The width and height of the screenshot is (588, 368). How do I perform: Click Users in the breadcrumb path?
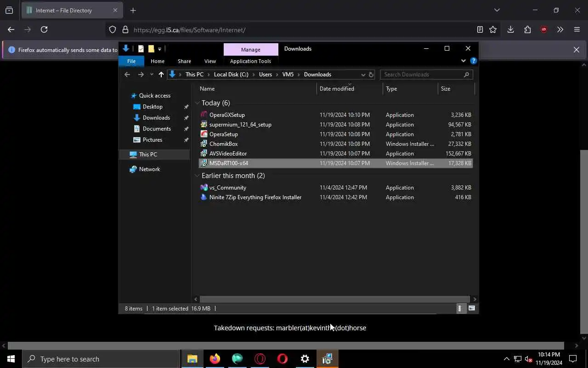click(x=266, y=75)
